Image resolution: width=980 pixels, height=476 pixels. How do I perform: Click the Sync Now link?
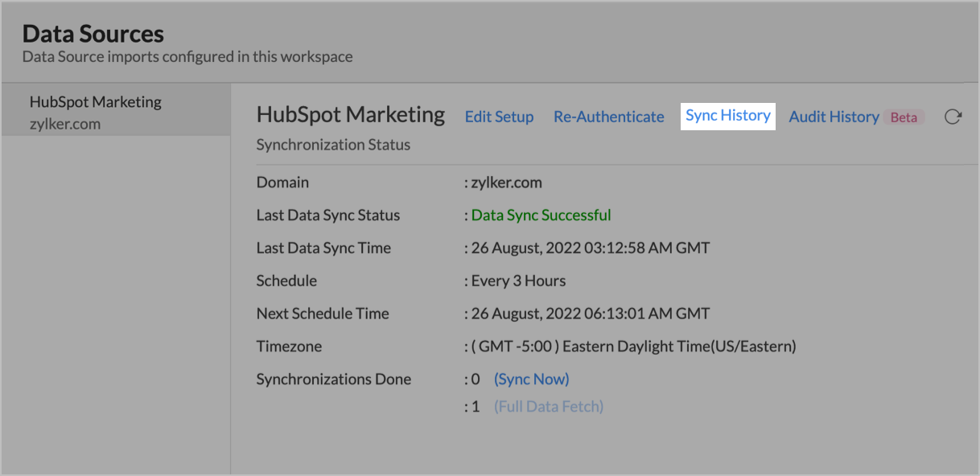(531, 379)
